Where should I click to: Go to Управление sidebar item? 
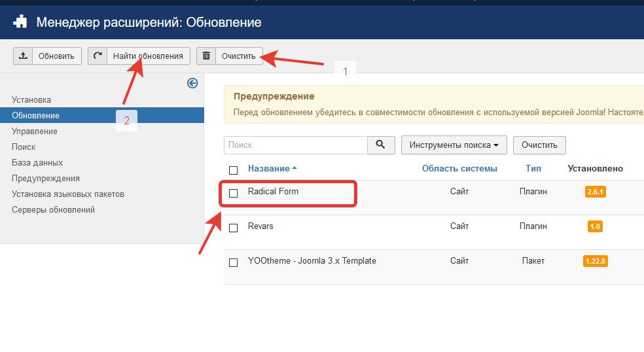[35, 132]
